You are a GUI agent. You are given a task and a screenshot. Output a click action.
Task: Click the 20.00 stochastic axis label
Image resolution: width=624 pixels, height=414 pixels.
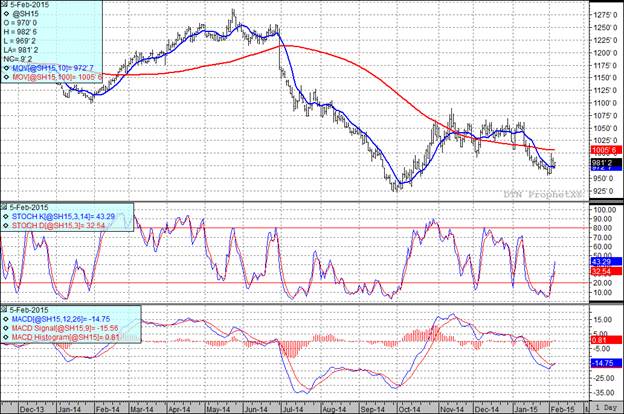click(x=603, y=283)
